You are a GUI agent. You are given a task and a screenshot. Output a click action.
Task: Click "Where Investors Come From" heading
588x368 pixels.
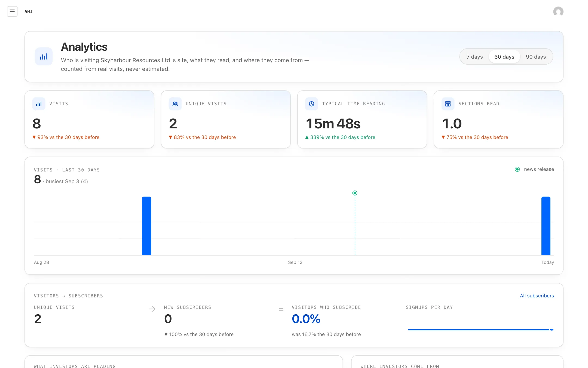(x=400, y=366)
